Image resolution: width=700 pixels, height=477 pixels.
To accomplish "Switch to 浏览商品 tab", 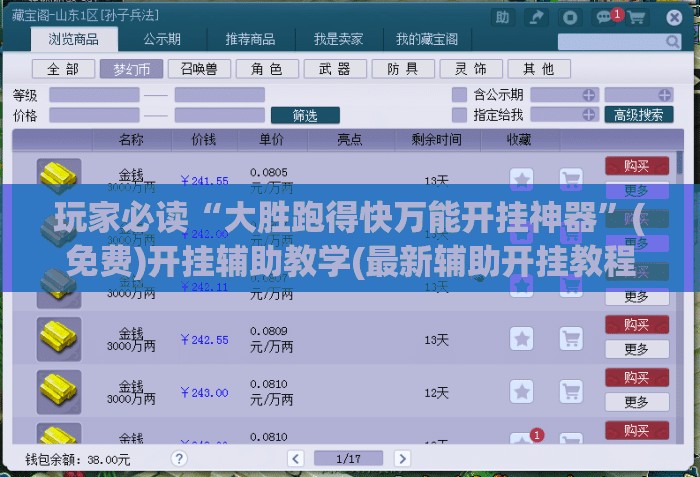I will coord(74,39).
